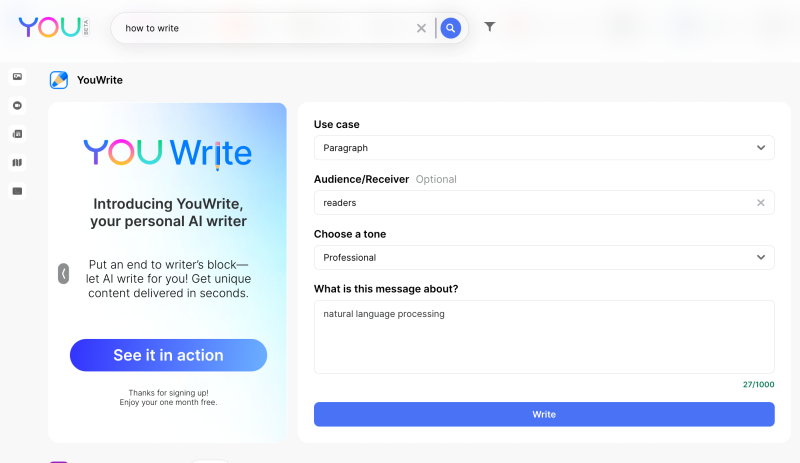Click the 'Optional' hint text
Image resolution: width=800 pixels, height=463 pixels.
tap(436, 179)
